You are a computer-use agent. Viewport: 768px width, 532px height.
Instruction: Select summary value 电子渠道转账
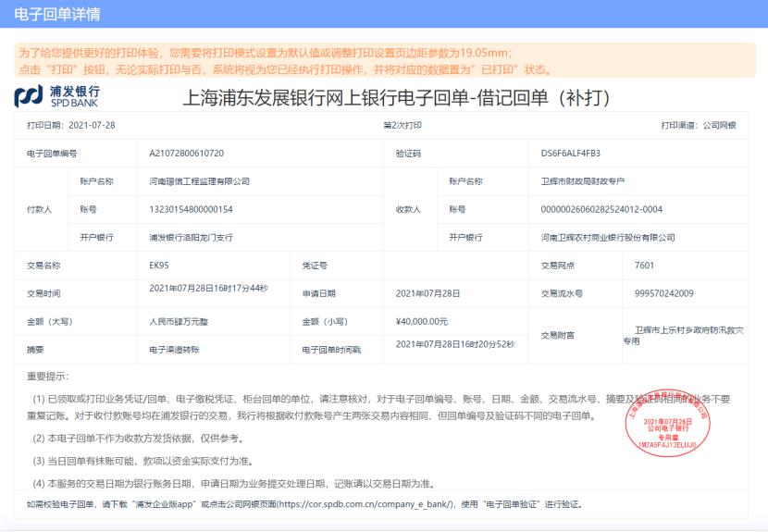click(174, 350)
